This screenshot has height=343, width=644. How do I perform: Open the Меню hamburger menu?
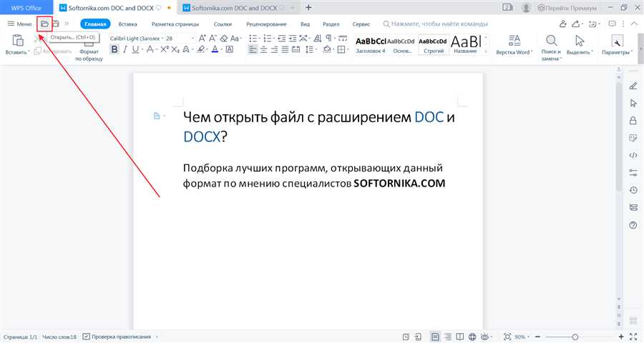19,24
